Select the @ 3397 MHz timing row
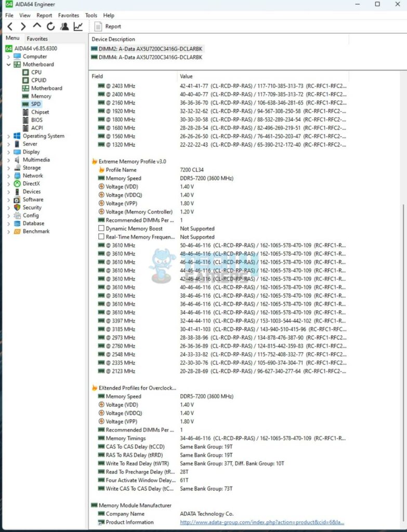The width and height of the screenshot is (407, 532). pos(219,321)
